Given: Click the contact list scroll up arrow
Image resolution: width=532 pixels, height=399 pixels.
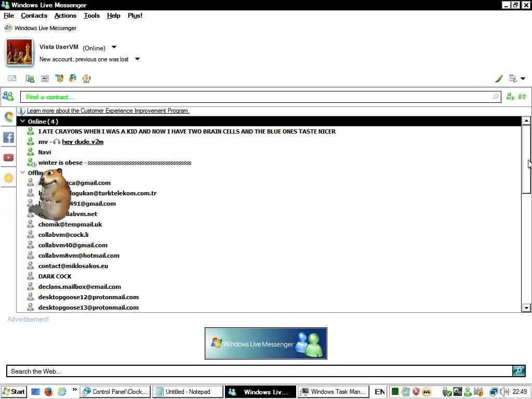Looking at the screenshot, I should pos(526,121).
